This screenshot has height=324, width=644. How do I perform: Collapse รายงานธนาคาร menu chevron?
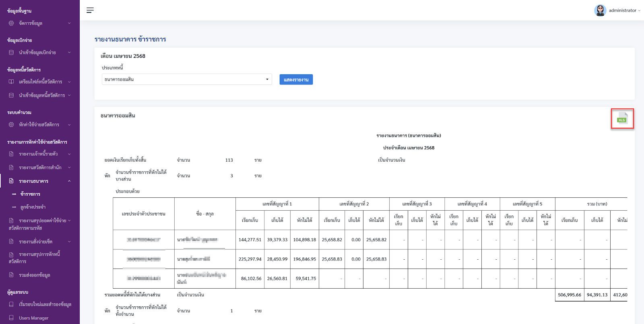(69, 181)
